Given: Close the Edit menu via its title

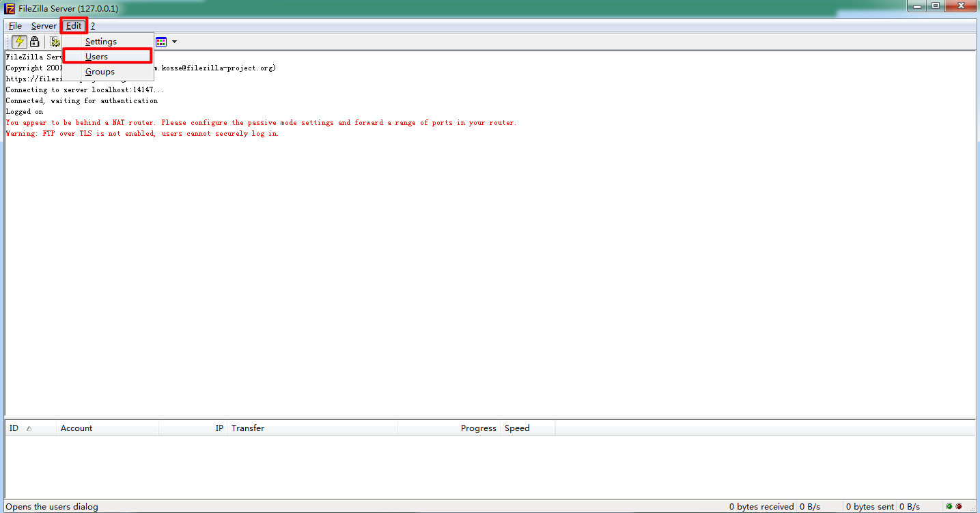Looking at the screenshot, I should click(74, 26).
